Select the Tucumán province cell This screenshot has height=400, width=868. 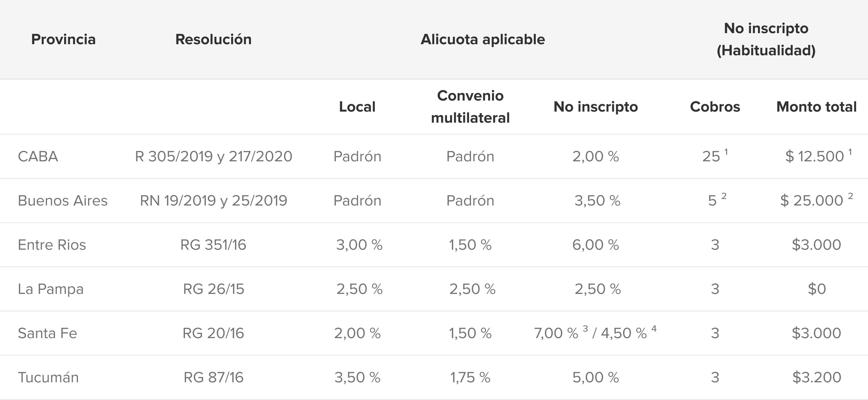click(x=48, y=377)
